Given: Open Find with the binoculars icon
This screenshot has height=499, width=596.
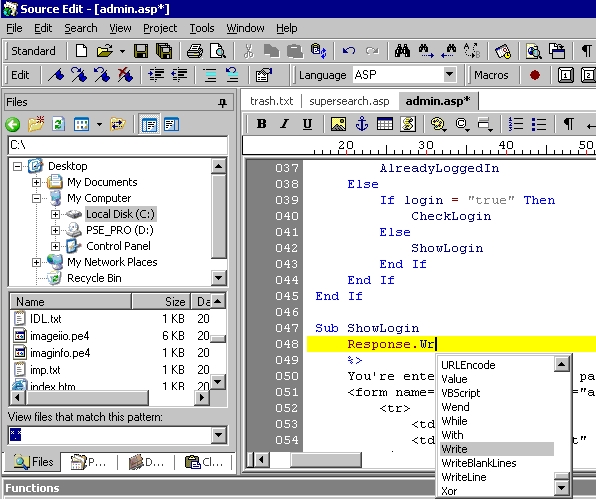Looking at the screenshot, I should point(402,51).
